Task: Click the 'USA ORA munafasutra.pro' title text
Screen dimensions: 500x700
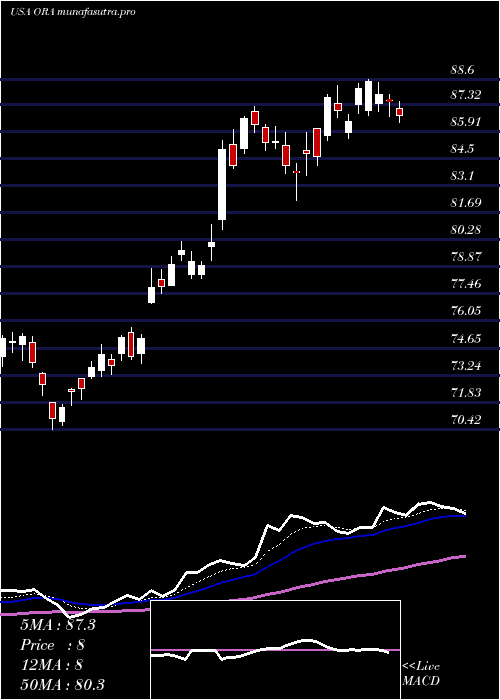Action: 72,12
